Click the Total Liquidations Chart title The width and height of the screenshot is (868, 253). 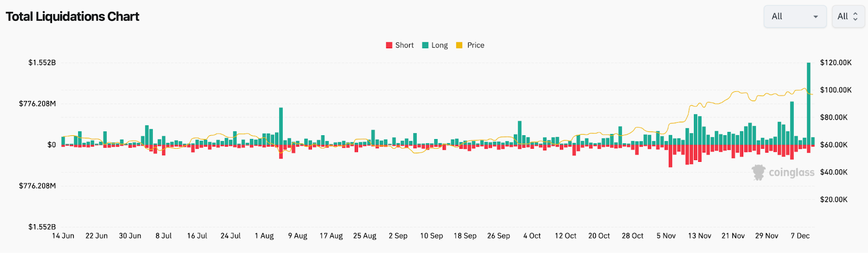[72, 17]
